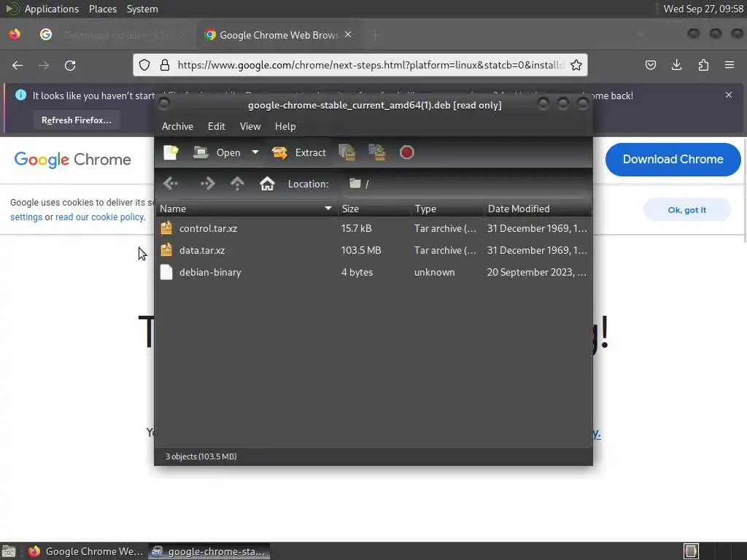Open the Places system menu
This screenshot has height=560, width=747.
[102, 9]
